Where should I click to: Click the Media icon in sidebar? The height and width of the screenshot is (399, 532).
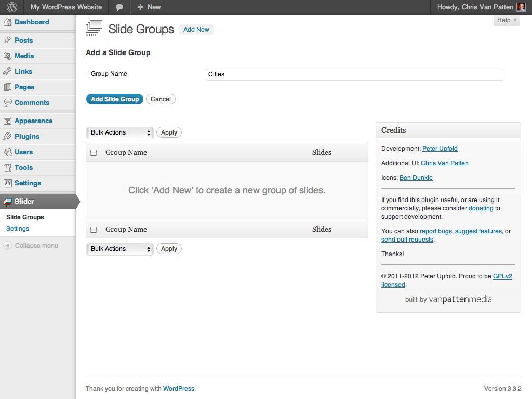(x=8, y=56)
